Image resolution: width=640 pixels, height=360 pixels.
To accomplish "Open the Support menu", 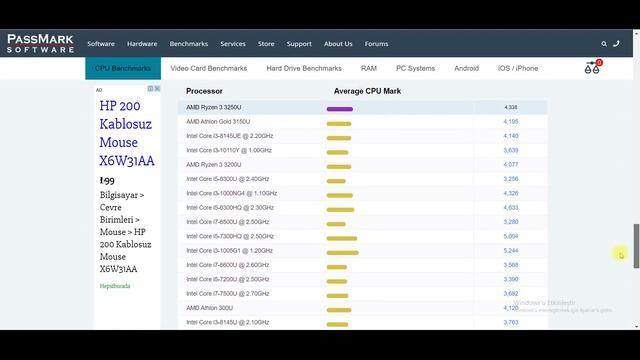I will pos(299,44).
